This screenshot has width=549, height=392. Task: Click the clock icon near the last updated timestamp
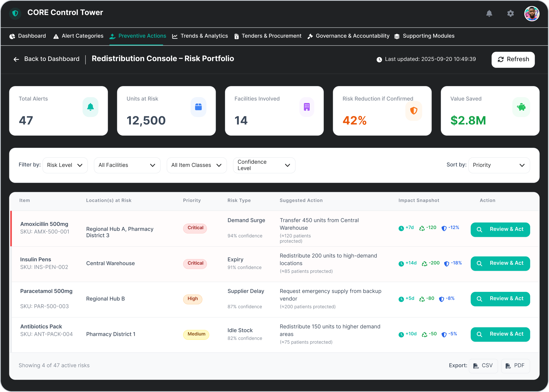click(379, 59)
